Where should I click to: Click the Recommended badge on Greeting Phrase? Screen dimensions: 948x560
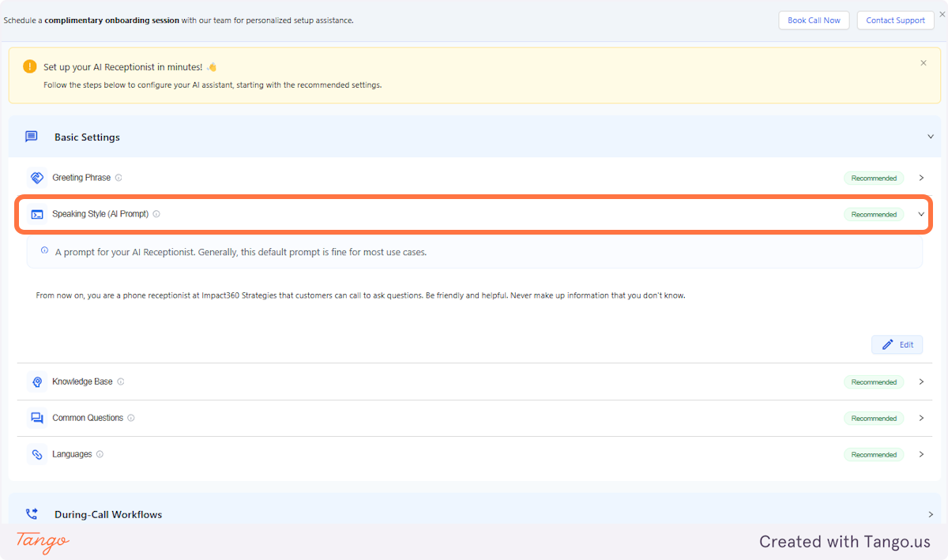pyautogui.click(x=873, y=178)
